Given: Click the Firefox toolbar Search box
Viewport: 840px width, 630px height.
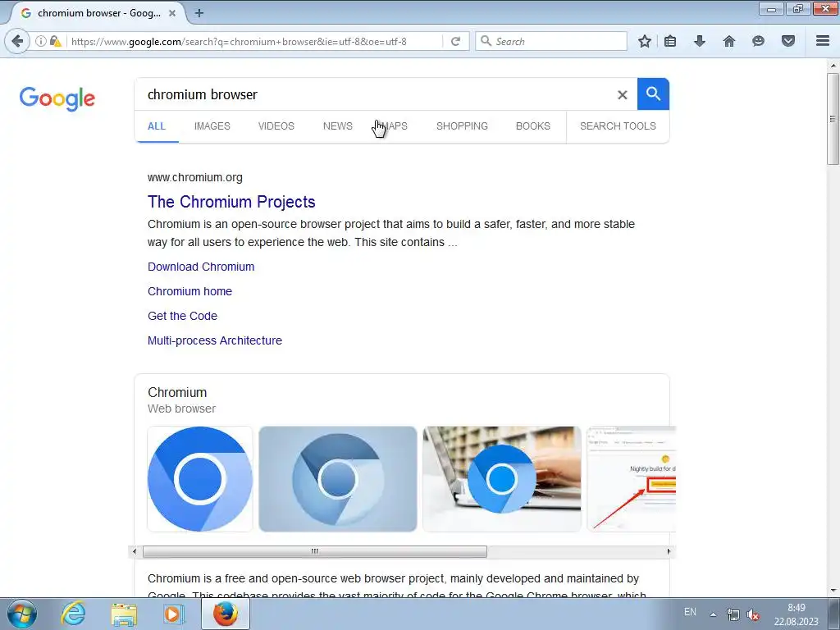Looking at the screenshot, I should click(x=552, y=41).
